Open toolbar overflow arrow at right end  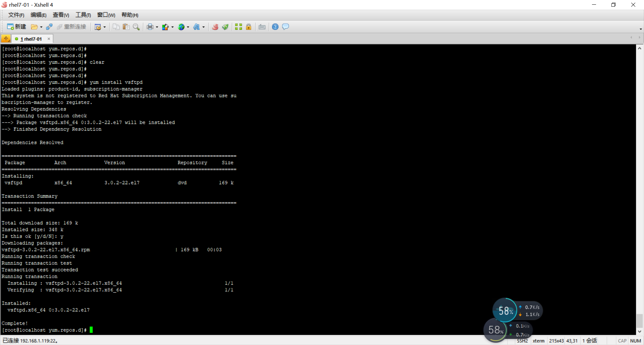point(641,29)
